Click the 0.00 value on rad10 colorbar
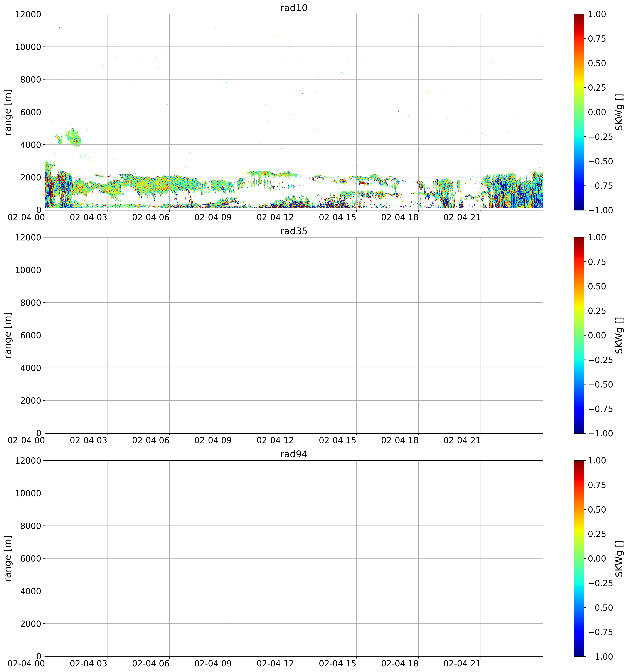This screenshot has height=672, width=628. pos(597,112)
